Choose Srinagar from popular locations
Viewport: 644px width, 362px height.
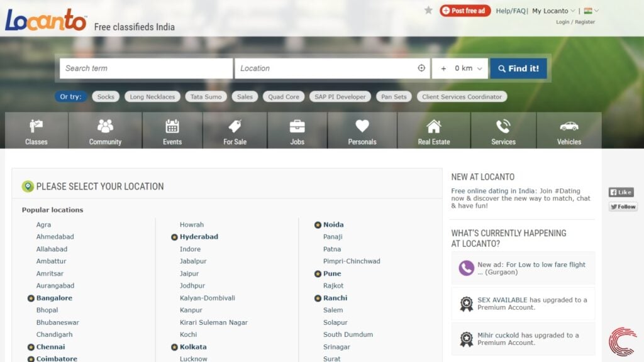coord(337,347)
